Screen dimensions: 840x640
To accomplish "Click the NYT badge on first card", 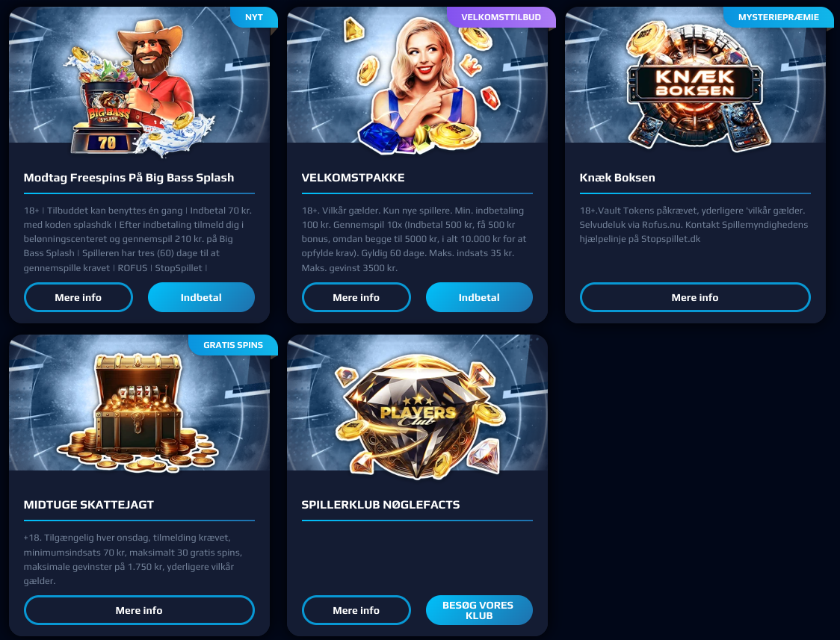I will (254, 17).
